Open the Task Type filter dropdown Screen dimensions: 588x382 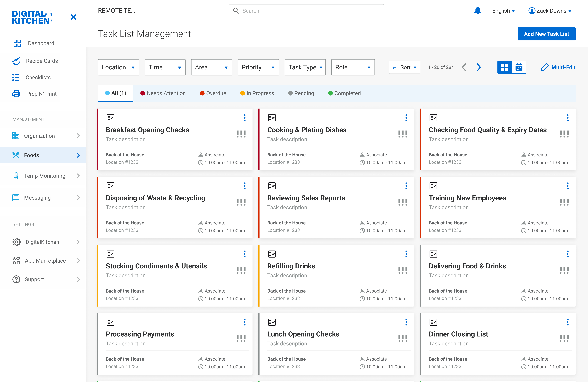tap(305, 67)
